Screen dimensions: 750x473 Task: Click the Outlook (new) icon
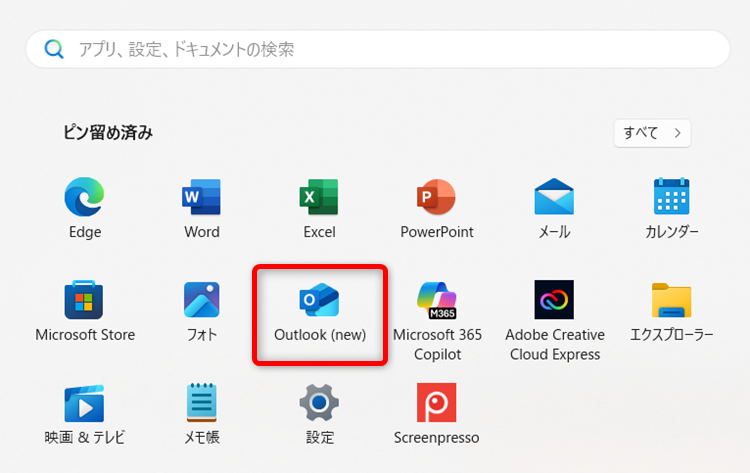point(319,300)
